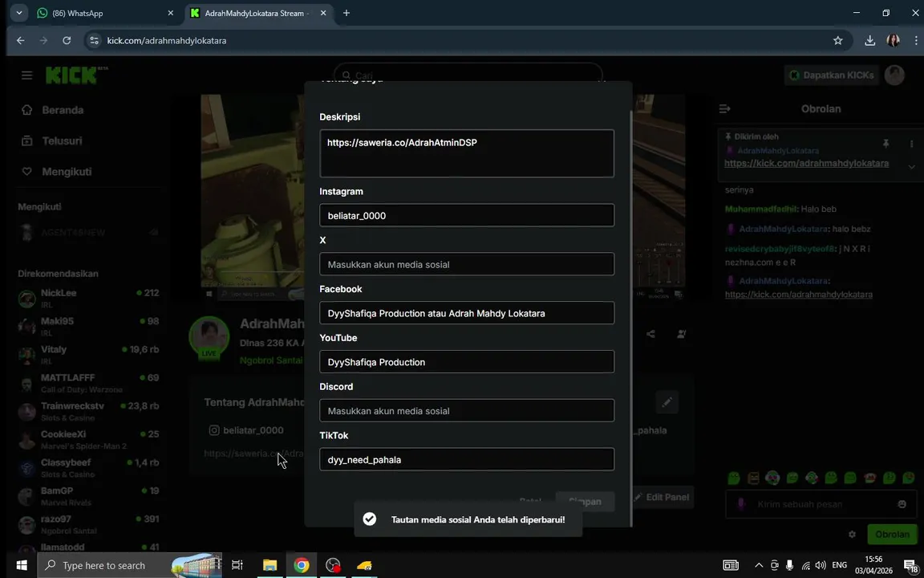
Task: Click the Dapatkan KICKs button
Action: click(x=832, y=75)
